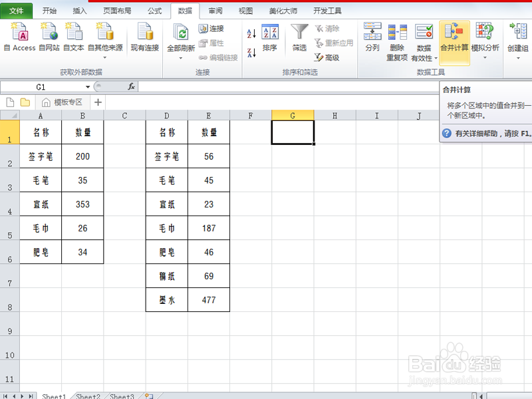Screen dimensions: 532x399
Task: Switch to Sheet3 tab
Action: [x=122, y=396]
